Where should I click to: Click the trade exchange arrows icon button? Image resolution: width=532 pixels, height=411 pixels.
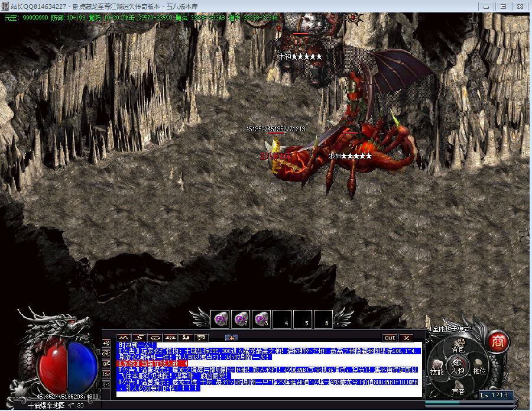tap(139, 338)
